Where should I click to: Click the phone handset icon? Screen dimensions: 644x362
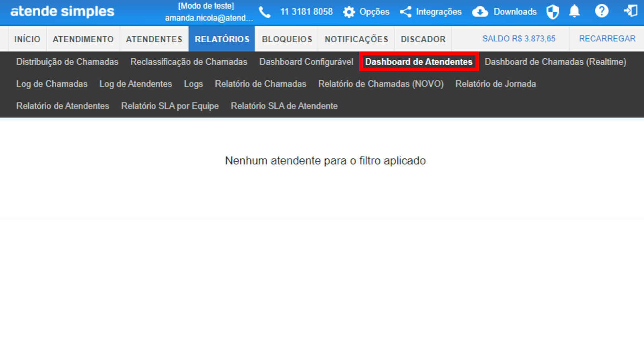(x=264, y=12)
